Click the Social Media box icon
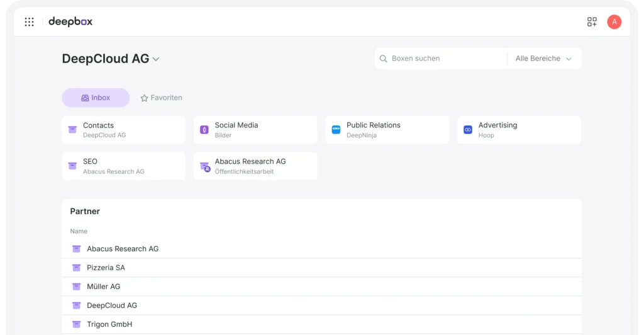The image size is (644, 335). coord(204,130)
